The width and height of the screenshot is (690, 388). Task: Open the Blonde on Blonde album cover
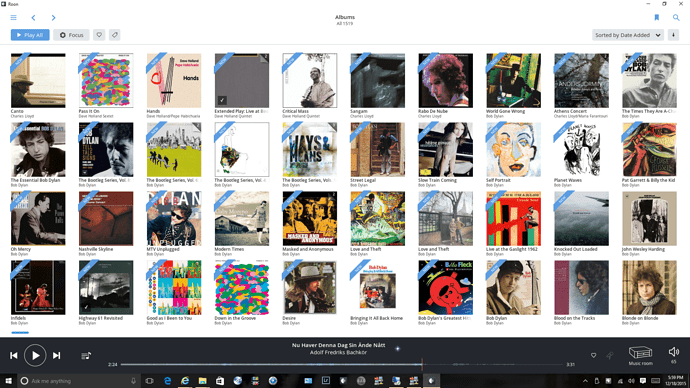tap(649, 287)
